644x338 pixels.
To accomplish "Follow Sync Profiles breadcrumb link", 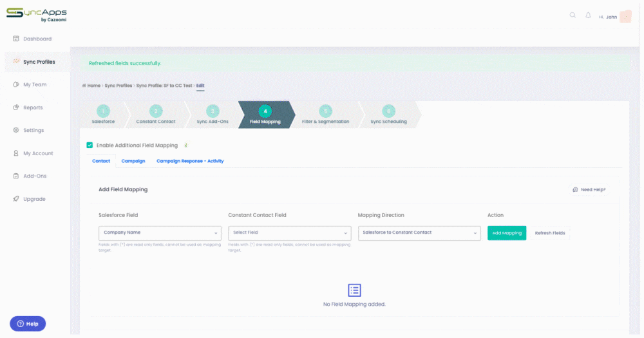I will click(x=118, y=86).
